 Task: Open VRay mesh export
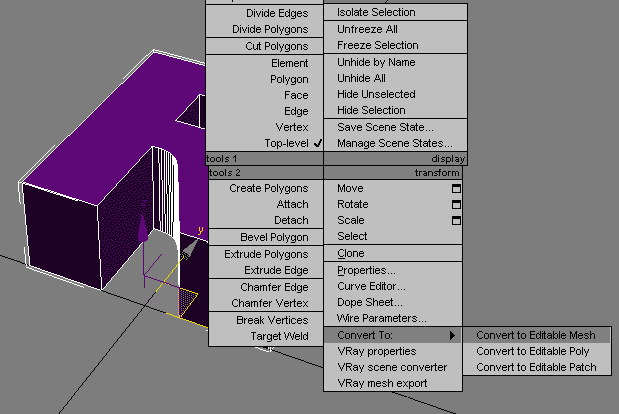coord(382,383)
